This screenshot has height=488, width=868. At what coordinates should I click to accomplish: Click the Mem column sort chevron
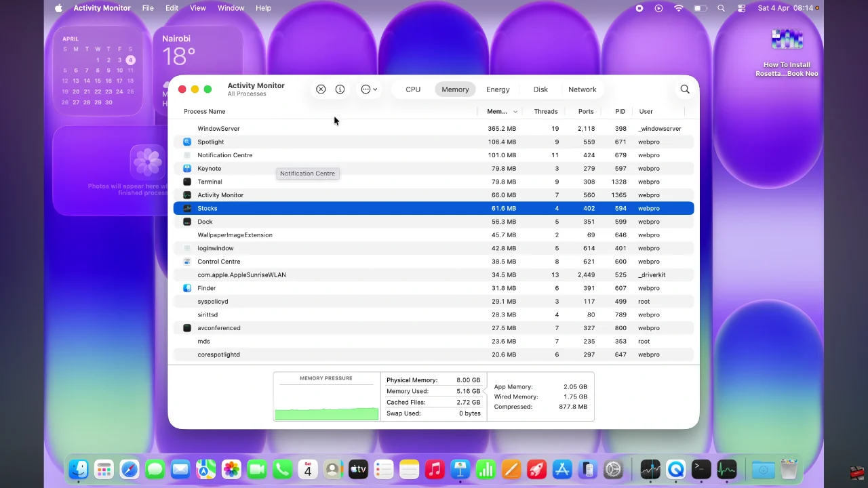[514, 111]
